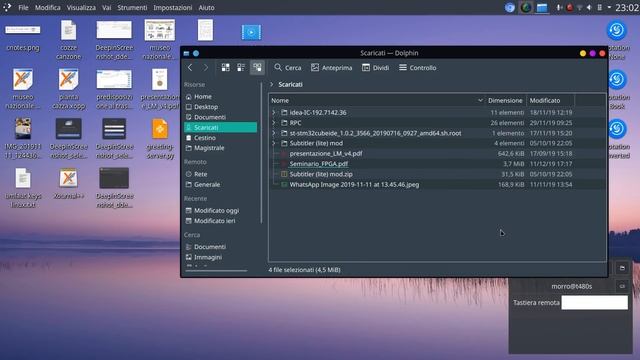Open the Modifica menu
The width and height of the screenshot is (640, 360).
pyautogui.click(x=48, y=7)
